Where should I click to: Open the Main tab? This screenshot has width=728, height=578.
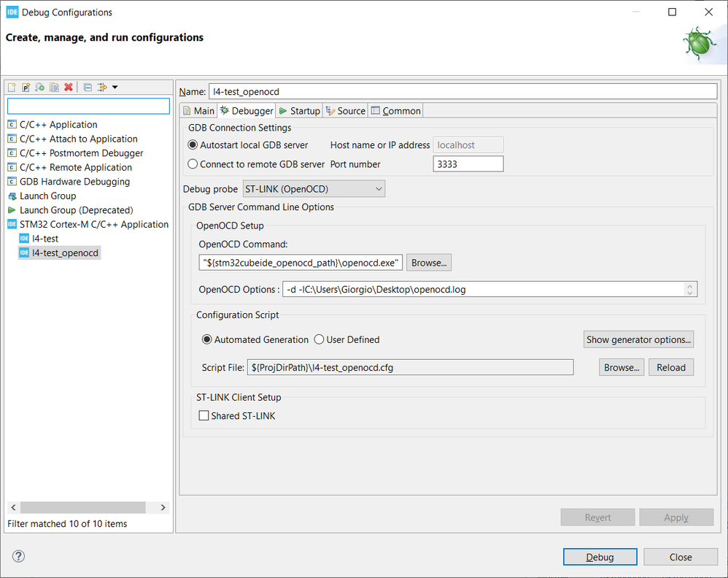tap(198, 111)
